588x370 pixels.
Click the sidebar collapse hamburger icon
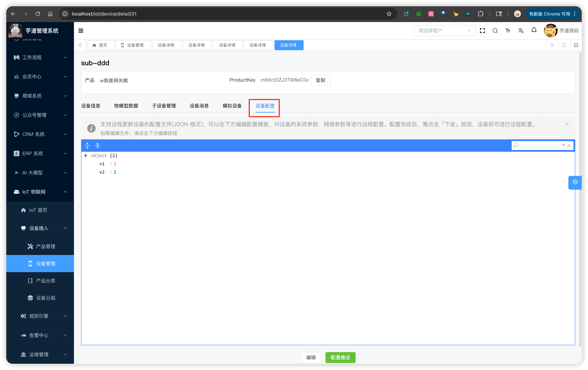point(81,31)
